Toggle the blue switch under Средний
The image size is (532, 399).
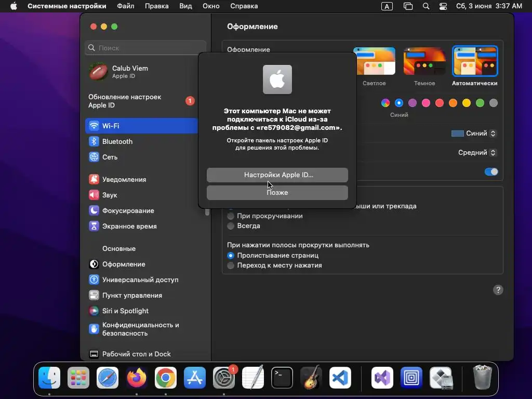pos(491,171)
